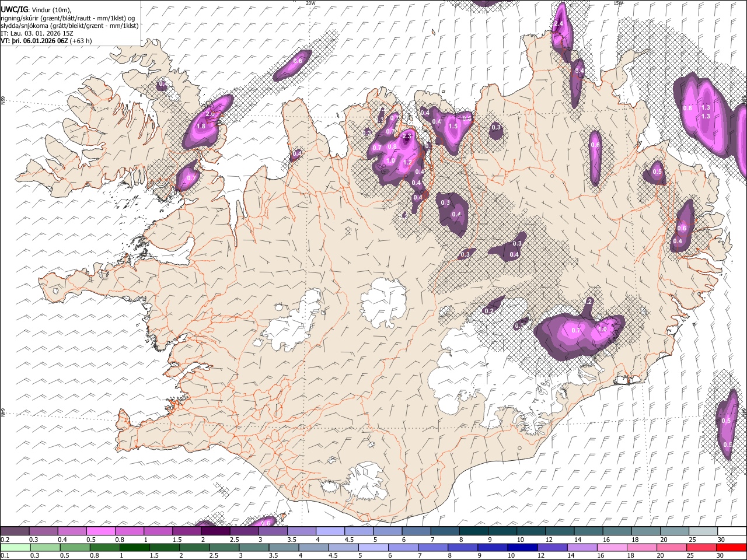
Task: Click the 2.0 precipitation value in Westfjords
Action: coord(211,114)
